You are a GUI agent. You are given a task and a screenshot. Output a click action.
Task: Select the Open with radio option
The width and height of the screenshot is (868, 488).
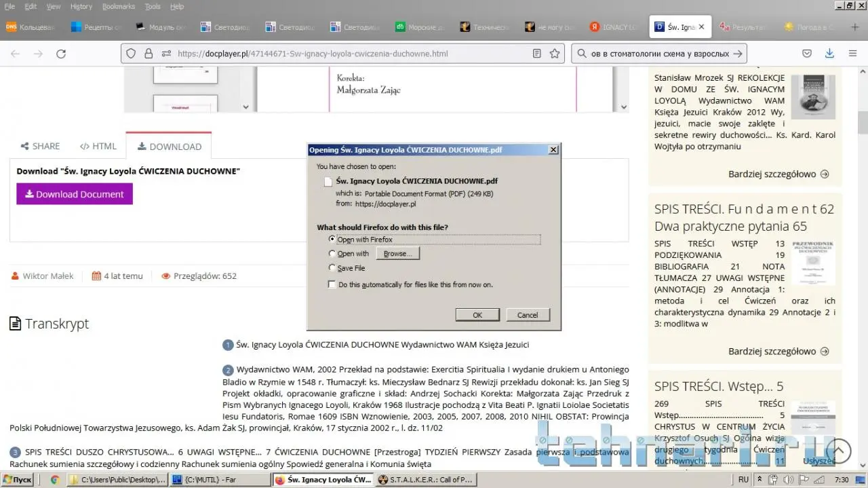[x=331, y=254]
